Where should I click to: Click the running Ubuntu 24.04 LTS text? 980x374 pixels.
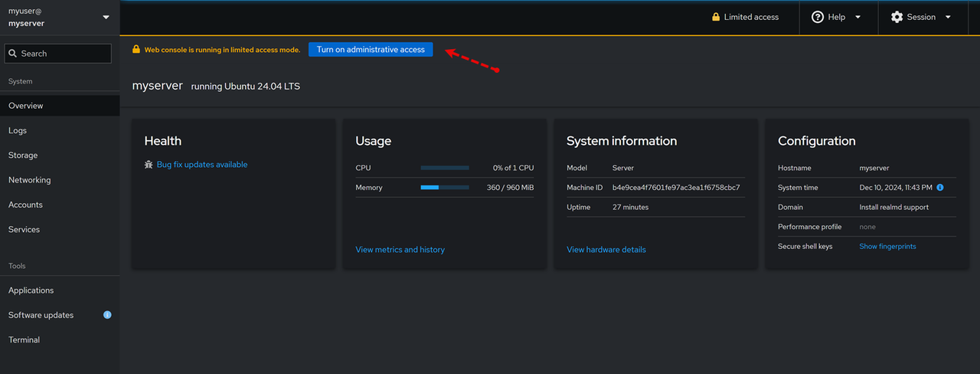(245, 87)
